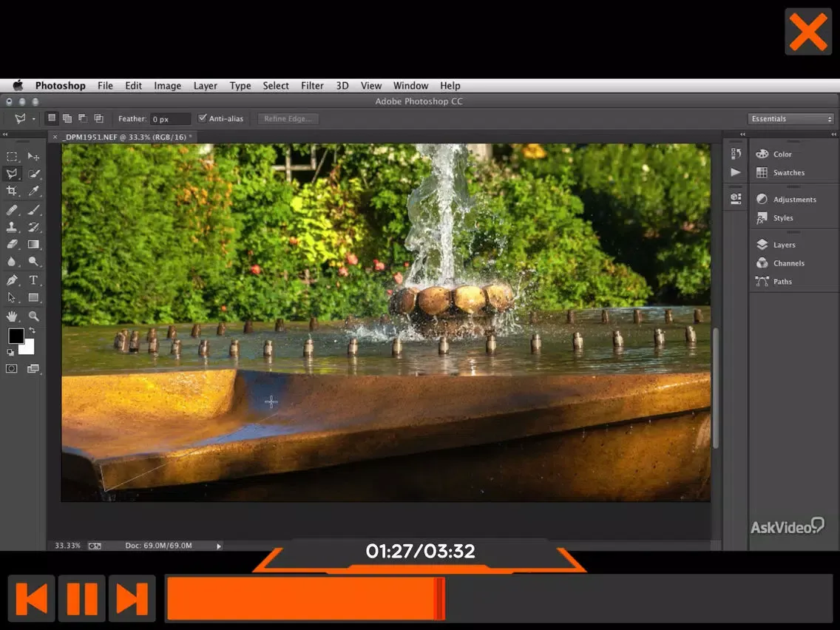Open the Apple menu
This screenshot has height=630, width=840.
click(18, 86)
